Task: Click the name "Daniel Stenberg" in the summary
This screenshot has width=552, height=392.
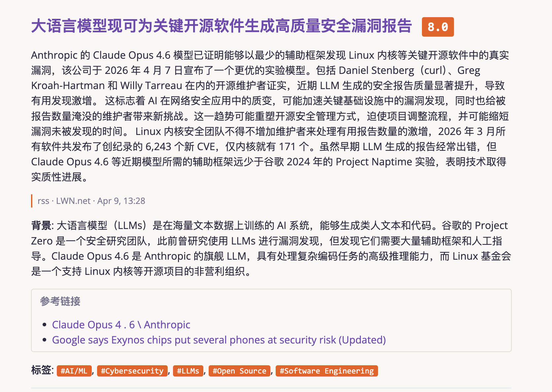Action: (376, 70)
